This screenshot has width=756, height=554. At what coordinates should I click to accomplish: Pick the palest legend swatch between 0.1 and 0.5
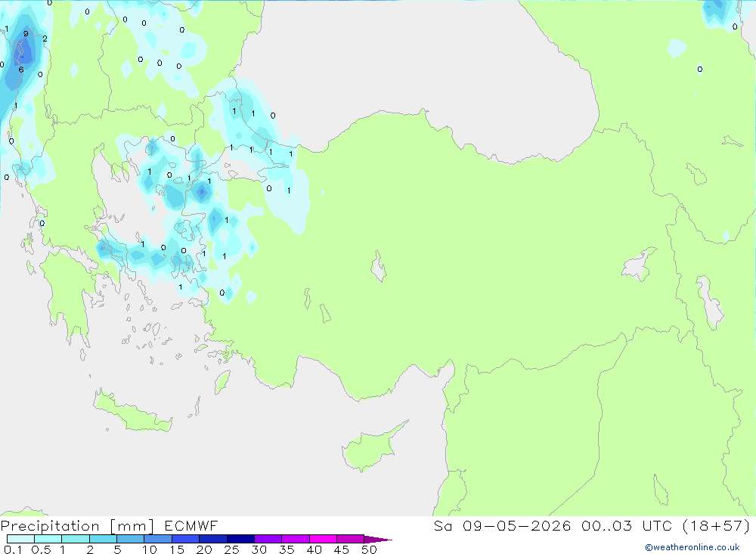pyautogui.click(x=20, y=539)
